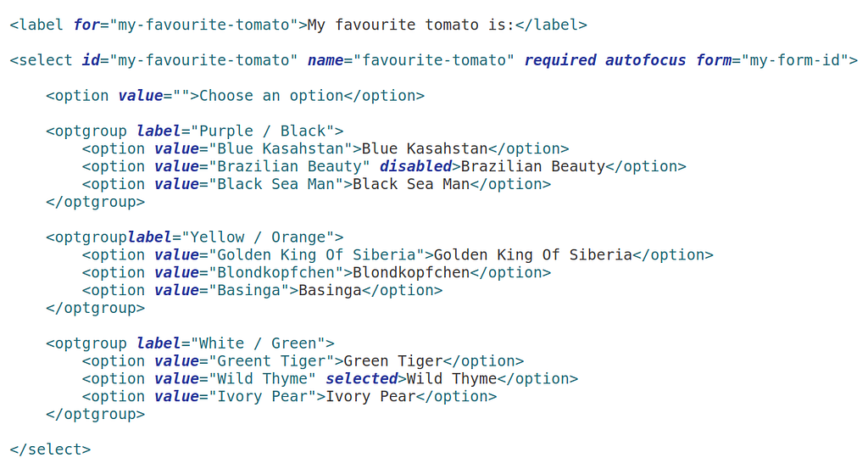Click the 'disabled' attribute on Brazilian Beauty
Image resolution: width=868 pixels, height=469 pixels.
click(x=415, y=167)
